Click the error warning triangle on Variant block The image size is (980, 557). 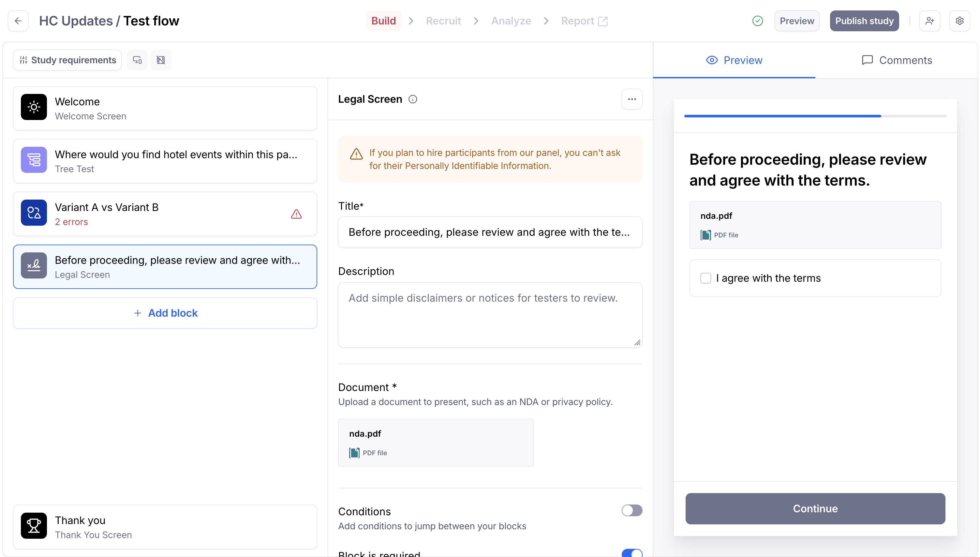click(296, 214)
